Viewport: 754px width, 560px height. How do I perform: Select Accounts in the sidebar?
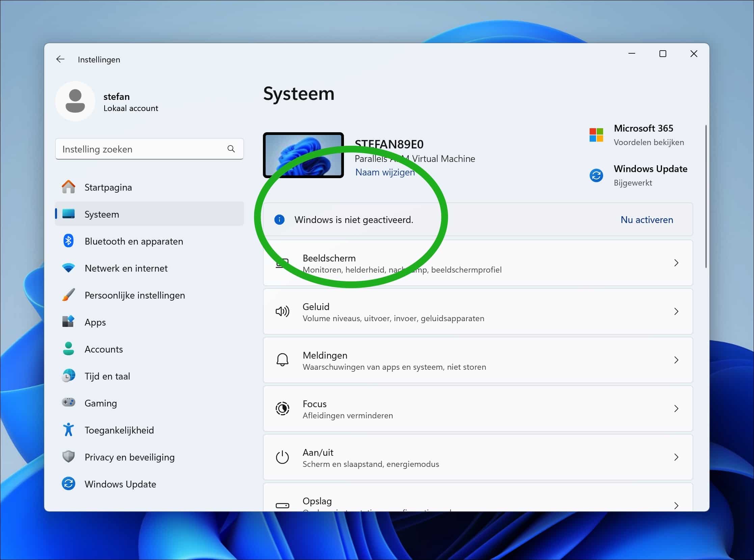point(104,349)
